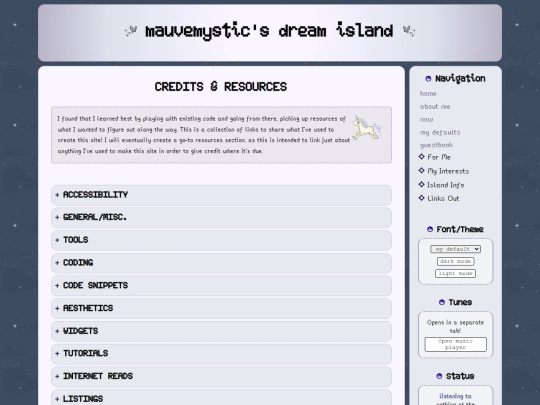Go to the about me page
This screenshot has height=405, width=540.
click(x=435, y=107)
